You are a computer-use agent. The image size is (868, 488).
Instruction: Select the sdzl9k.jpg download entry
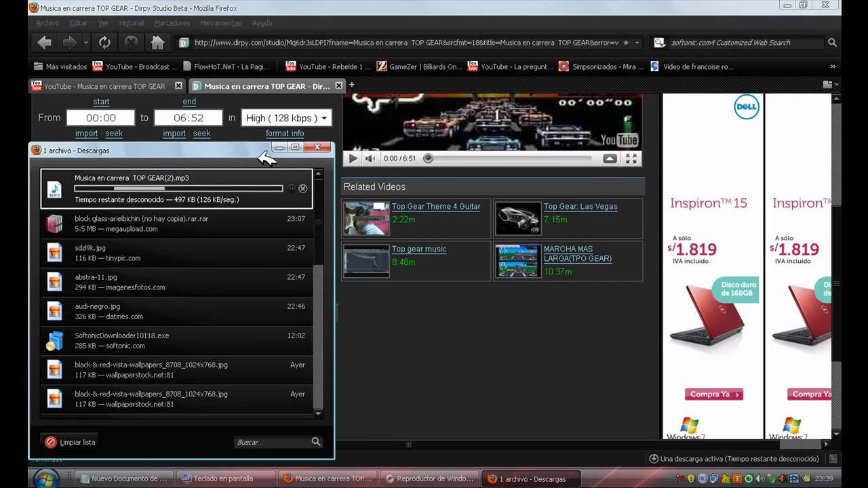tap(176, 253)
